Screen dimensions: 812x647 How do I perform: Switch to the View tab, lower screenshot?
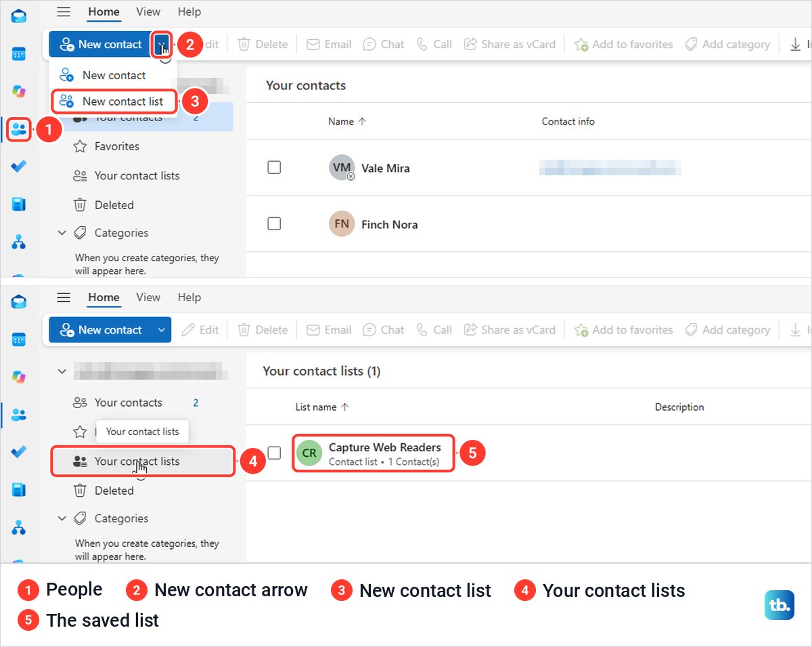(148, 297)
